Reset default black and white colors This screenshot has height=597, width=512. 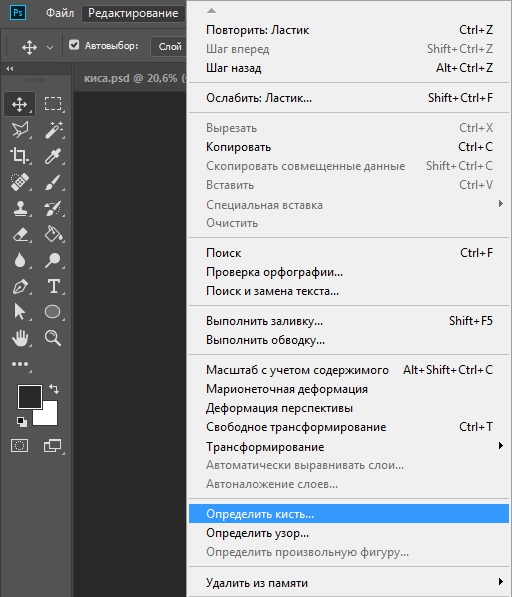pos(22,421)
